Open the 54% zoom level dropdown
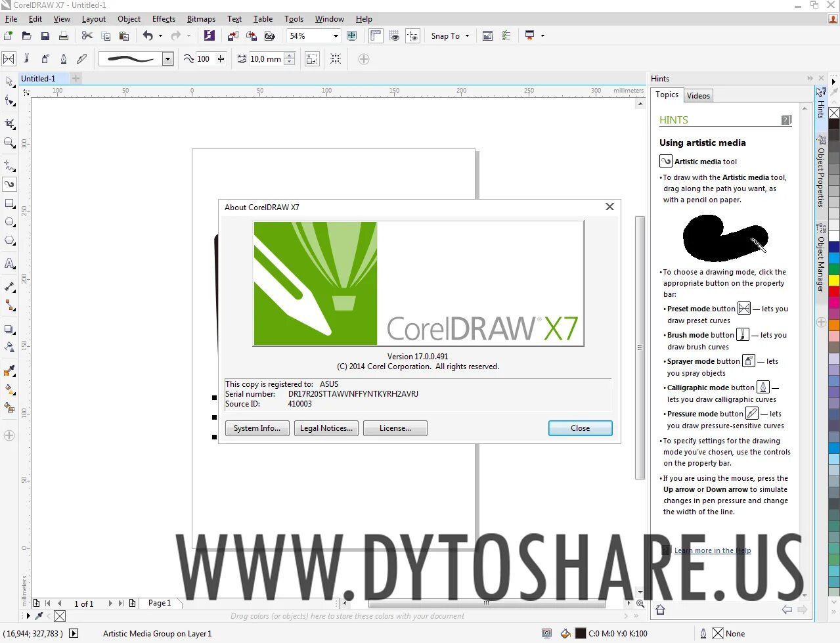Image resolution: width=840 pixels, height=643 pixels. 336,35
